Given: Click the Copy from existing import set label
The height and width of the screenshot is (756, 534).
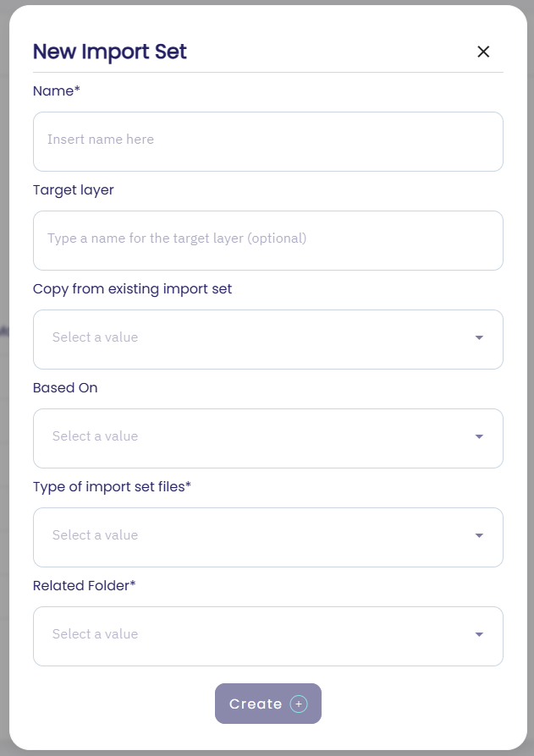Looking at the screenshot, I should pyautogui.click(x=132, y=288).
